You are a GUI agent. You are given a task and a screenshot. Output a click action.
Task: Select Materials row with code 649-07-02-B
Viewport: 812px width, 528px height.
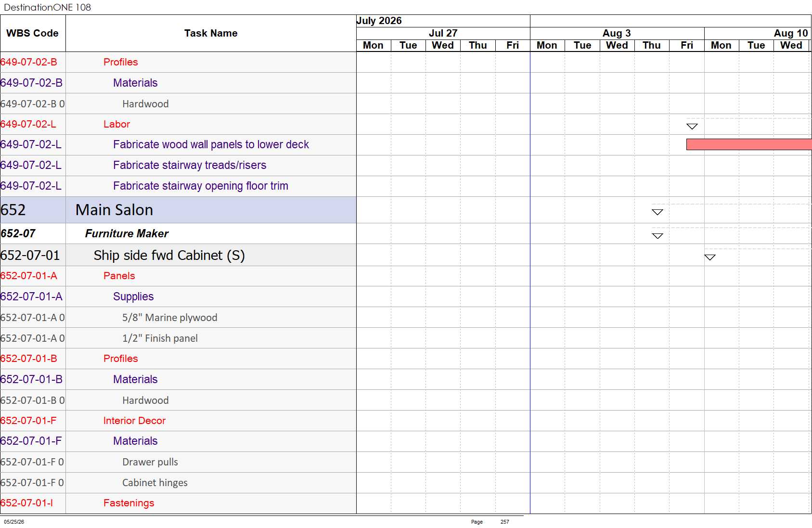click(x=178, y=83)
